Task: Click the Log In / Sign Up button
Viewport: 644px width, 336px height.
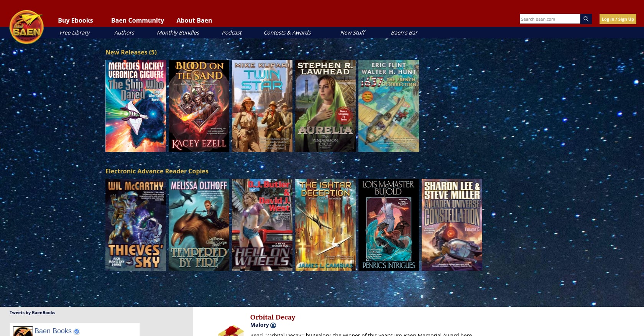Action: tap(618, 19)
